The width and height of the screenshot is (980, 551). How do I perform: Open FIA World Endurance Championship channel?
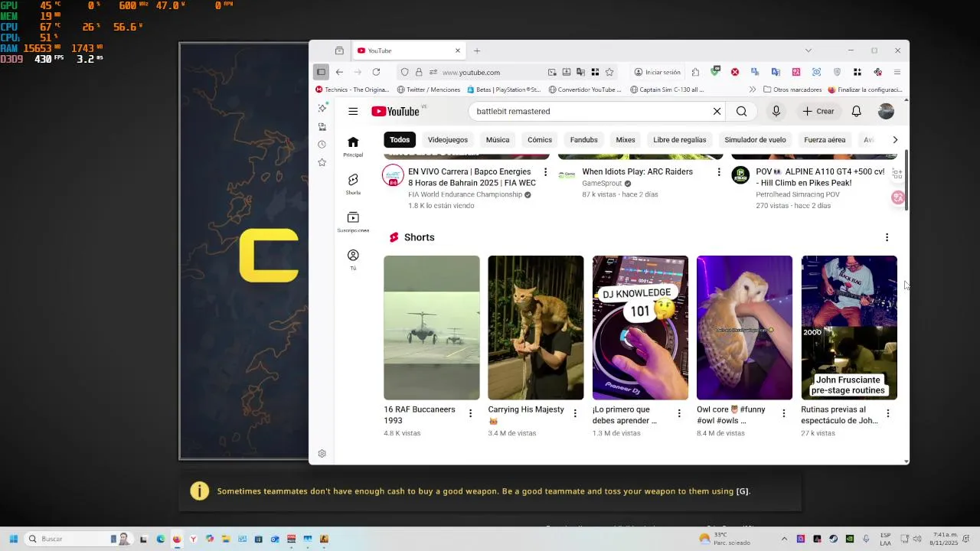[x=465, y=194]
